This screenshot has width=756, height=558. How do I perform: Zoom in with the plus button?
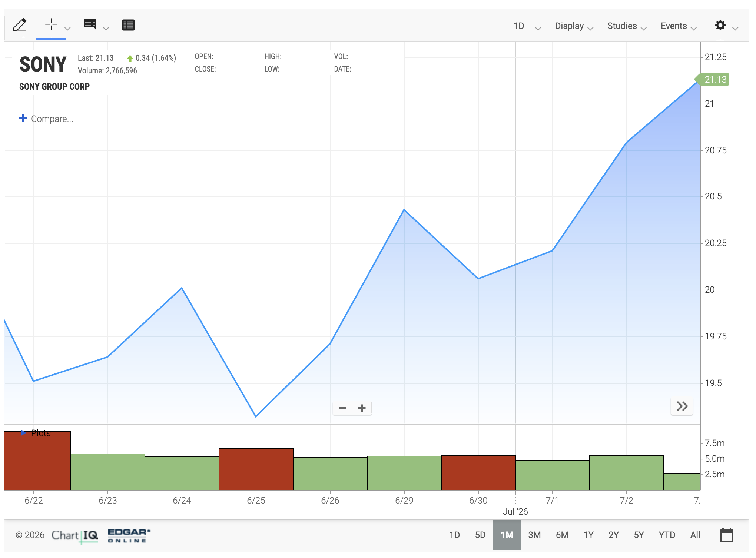click(362, 408)
